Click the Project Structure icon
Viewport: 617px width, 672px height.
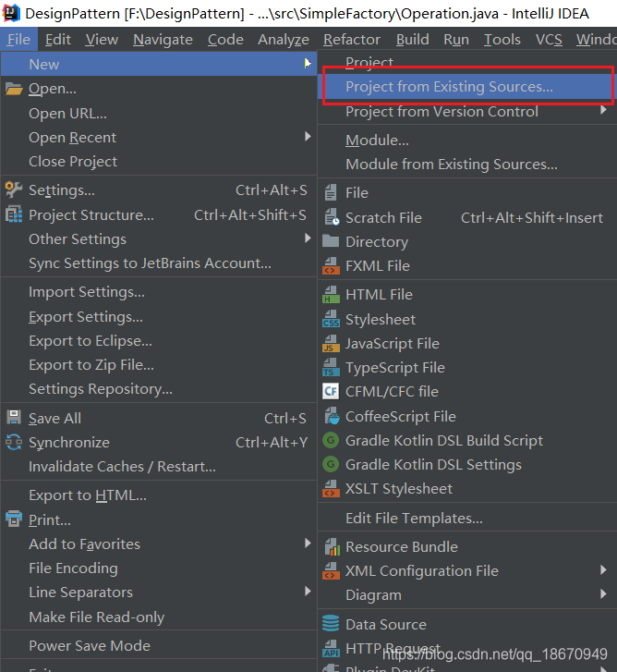(x=14, y=214)
